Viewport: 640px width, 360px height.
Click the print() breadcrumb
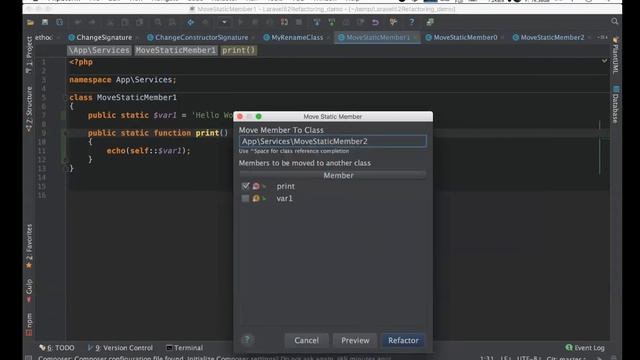tap(238, 50)
